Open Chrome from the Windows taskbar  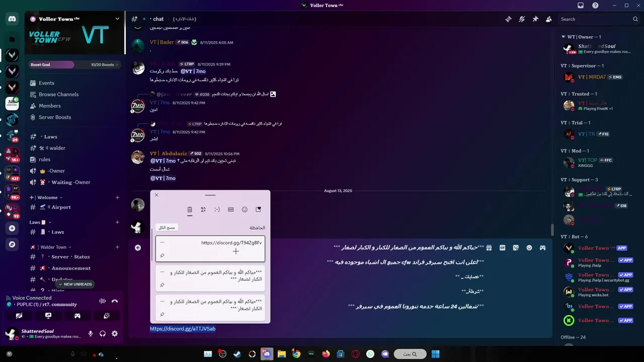click(x=296, y=354)
